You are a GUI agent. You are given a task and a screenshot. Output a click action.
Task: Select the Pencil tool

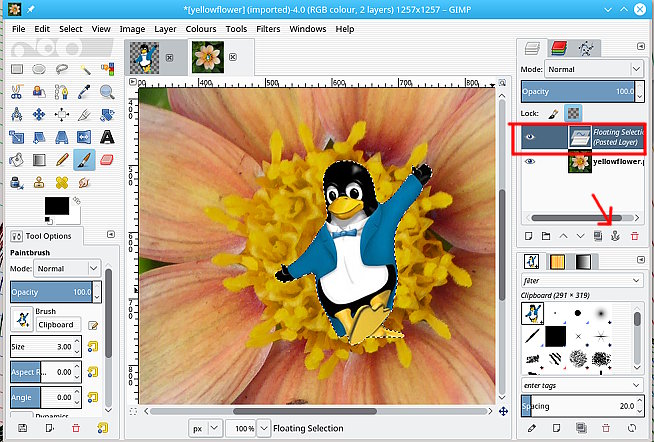pos(62,160)
